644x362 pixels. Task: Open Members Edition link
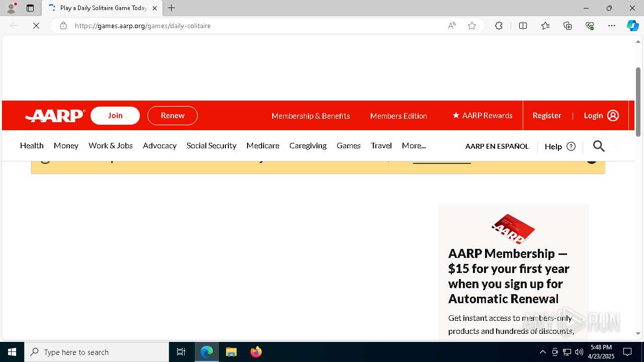coord(398,116)
